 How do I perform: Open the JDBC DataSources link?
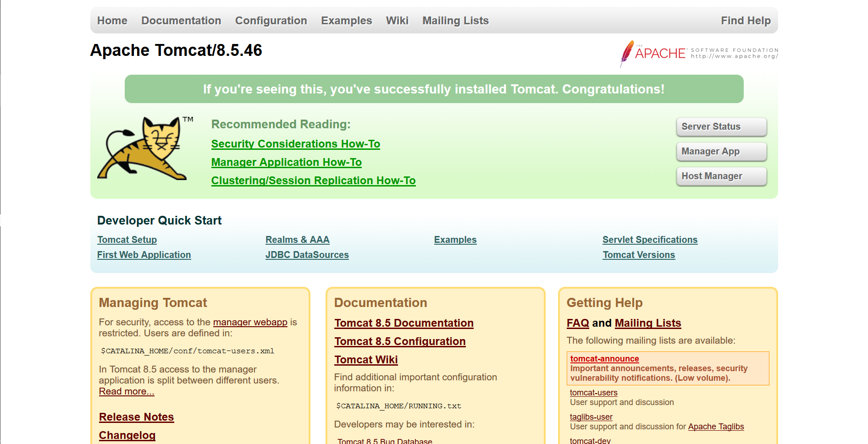pyautogui.click(x=307, y=255)
